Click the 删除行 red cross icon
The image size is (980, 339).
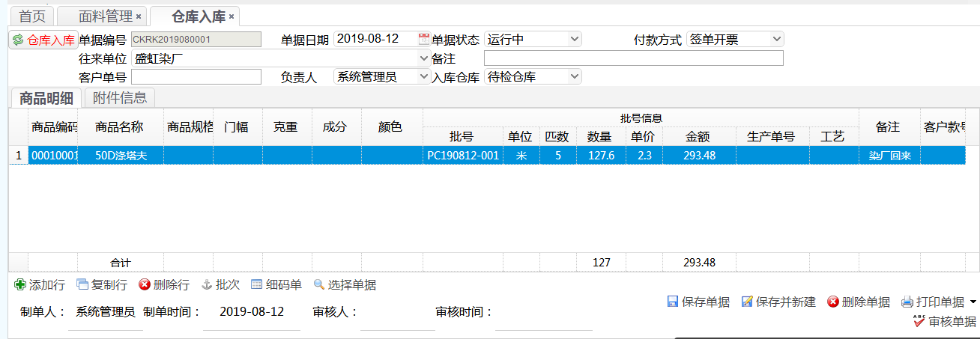[x=145, y=284]
